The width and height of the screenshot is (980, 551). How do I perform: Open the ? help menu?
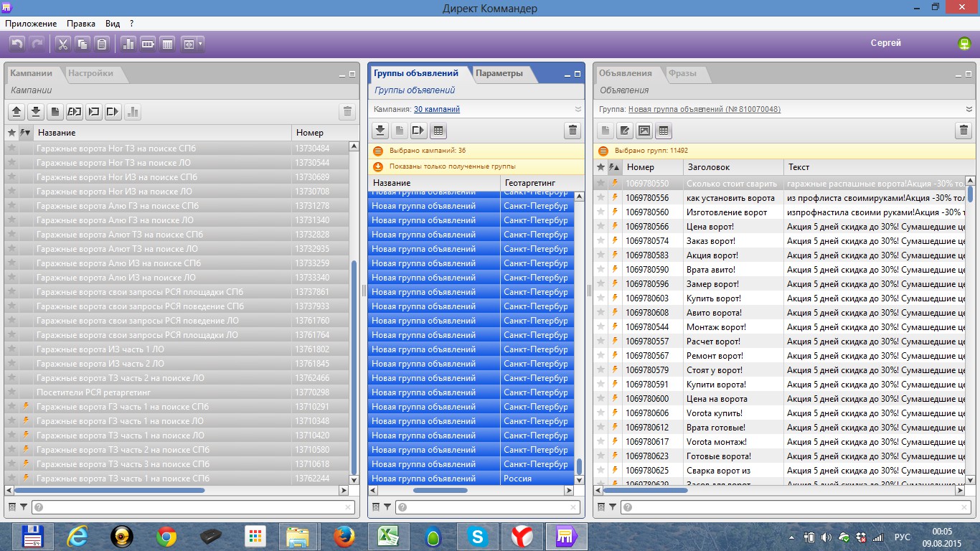tap(132, 24)
